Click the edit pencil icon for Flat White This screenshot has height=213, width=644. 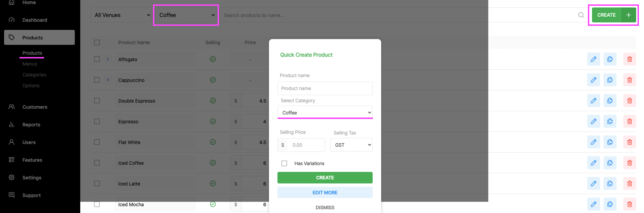pyautogui.click(x=593, y=142)
